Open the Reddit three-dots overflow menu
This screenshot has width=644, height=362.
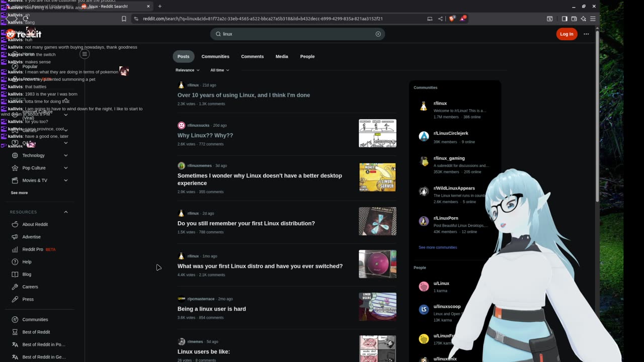tap(586, 34)
